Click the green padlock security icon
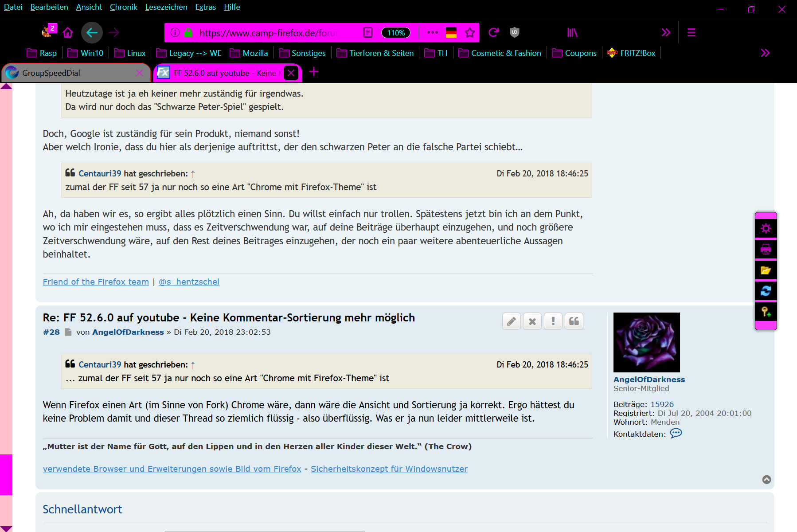This screenshot has width=797, height=532. [x=188, y=32]
